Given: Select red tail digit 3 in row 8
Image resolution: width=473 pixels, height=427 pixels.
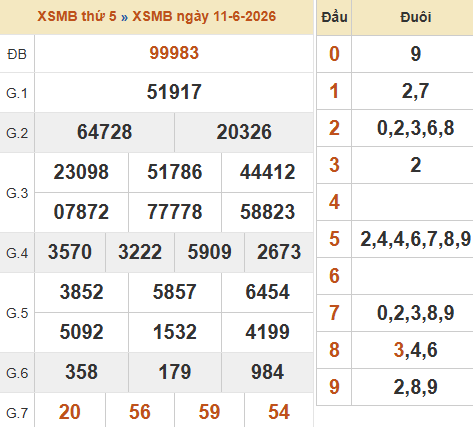Looking at the screenshot, I should click(x=399, y=350).
